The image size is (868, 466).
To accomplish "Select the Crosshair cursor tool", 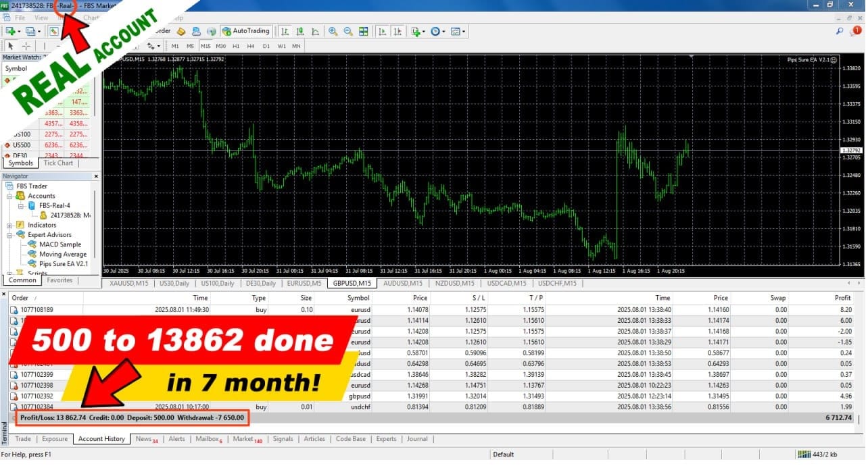I will [x=26, y=46].
